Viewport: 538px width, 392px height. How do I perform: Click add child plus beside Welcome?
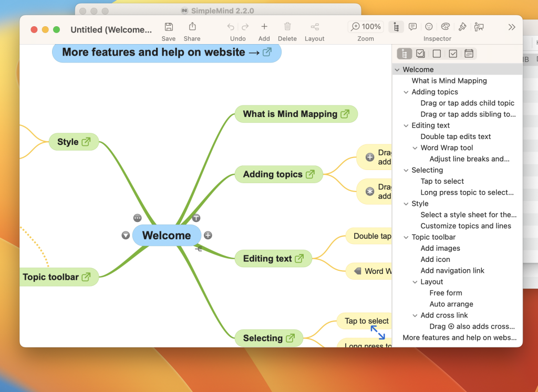click(x=208, y=235)
